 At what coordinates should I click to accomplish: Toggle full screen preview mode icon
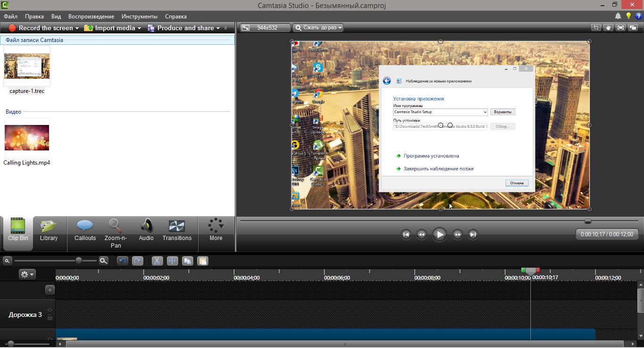click(x=620, y=28)
